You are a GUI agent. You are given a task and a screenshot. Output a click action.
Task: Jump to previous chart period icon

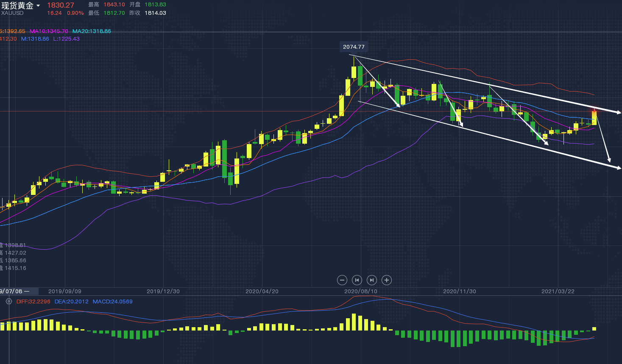point(357,280)
